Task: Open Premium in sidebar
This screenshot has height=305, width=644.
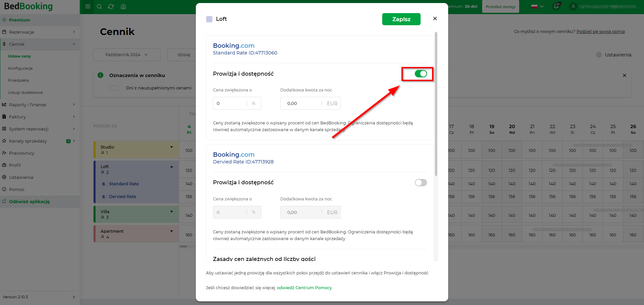Action: point(20,20)
